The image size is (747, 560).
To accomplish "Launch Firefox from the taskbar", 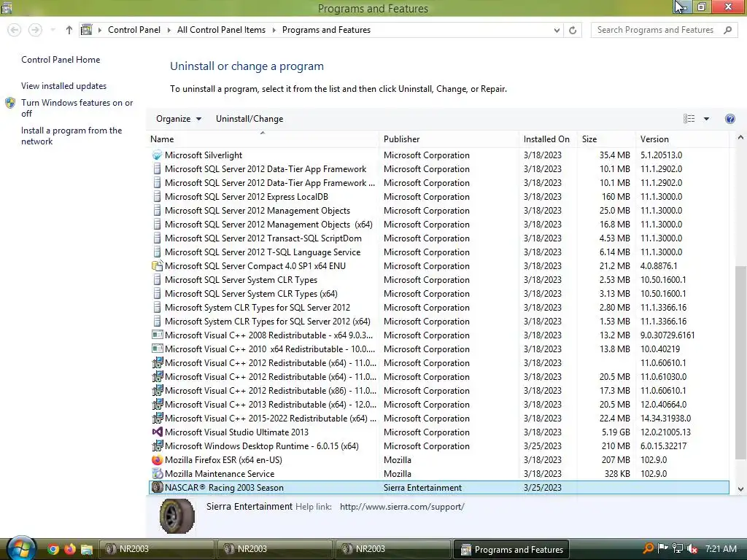I will pos(70,549).
